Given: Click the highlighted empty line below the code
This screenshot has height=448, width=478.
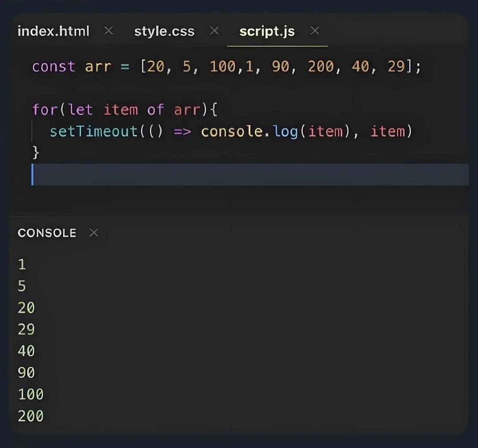Looking at the screenshot, I should [177, 174].
